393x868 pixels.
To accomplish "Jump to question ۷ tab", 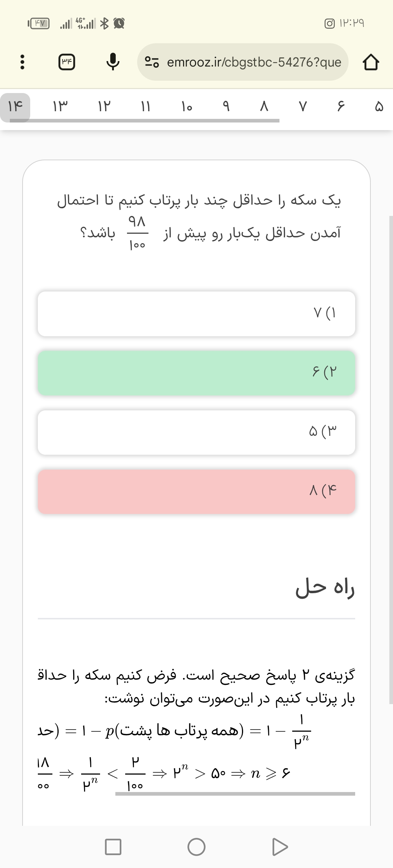I will (303, 107).
